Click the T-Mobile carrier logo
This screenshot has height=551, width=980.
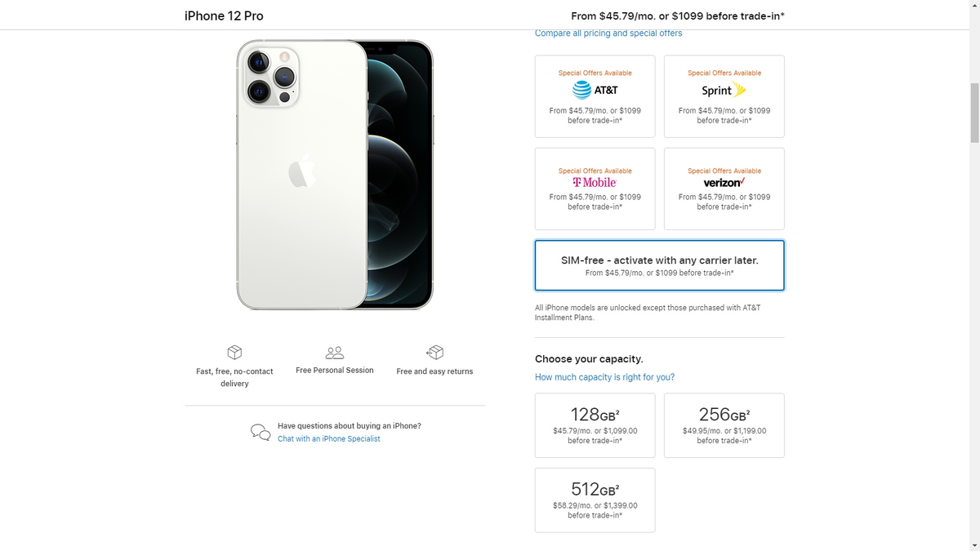click(x=595, y=181)
